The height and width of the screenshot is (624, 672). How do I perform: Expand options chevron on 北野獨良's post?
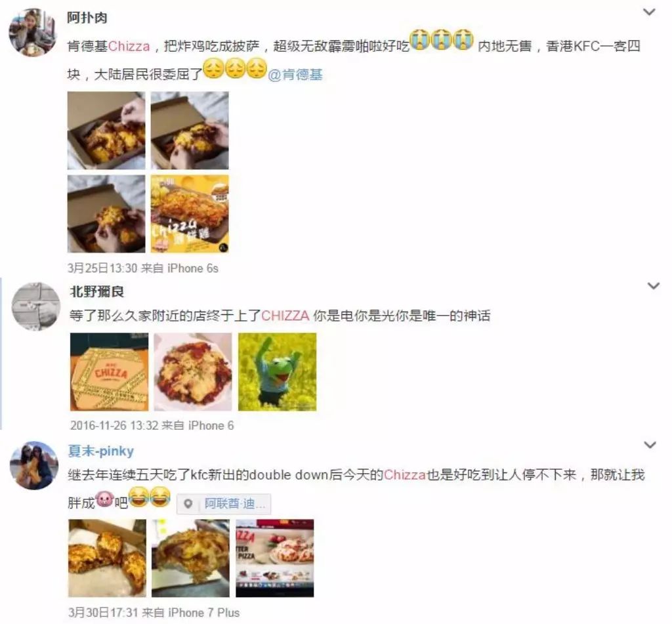tap(653, 285)
